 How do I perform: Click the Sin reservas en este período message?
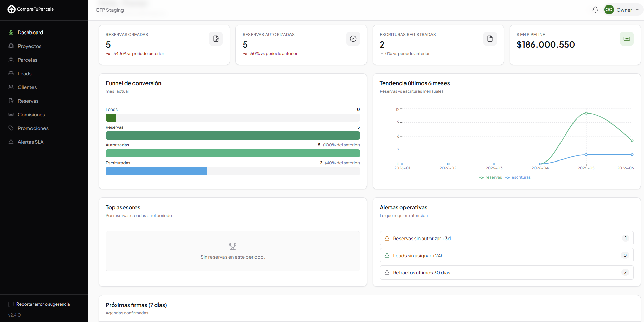pyautogui.click(x=233, y=257)
